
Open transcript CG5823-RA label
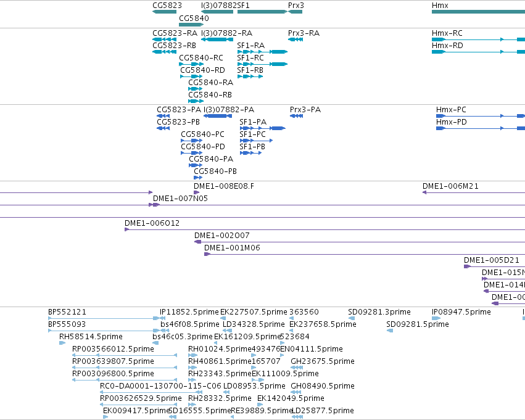[x=175, y=33]
